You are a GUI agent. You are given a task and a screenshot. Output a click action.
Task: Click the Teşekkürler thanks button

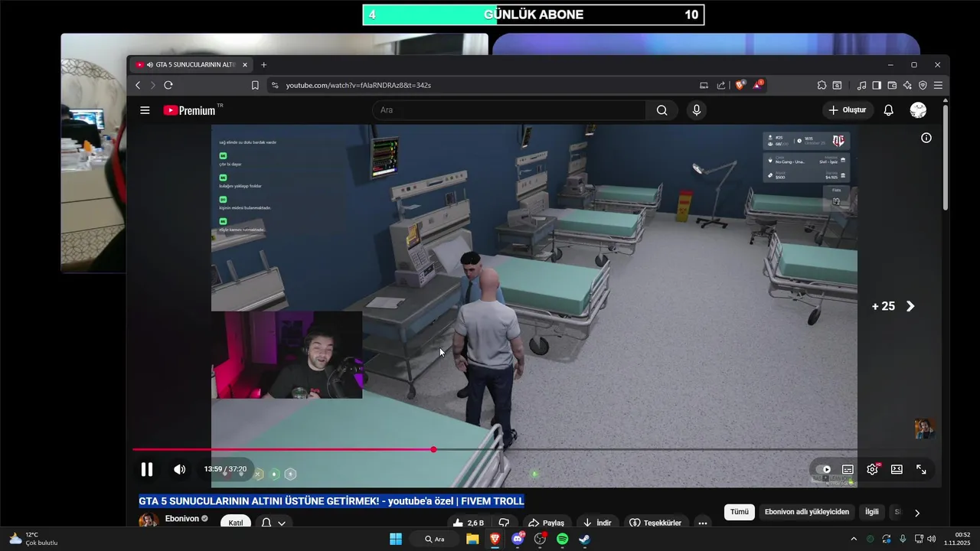click(655, 523)
